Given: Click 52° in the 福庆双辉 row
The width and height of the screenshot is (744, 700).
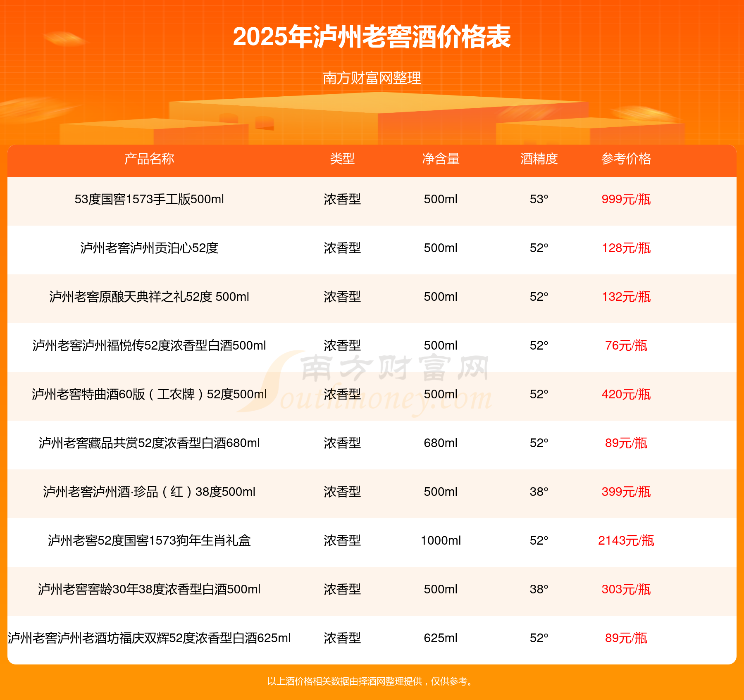Looking at the screenshot, I should tap(539, 638).
